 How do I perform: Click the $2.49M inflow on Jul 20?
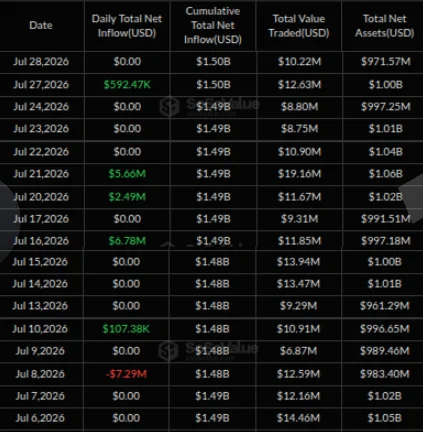[127, 197]
